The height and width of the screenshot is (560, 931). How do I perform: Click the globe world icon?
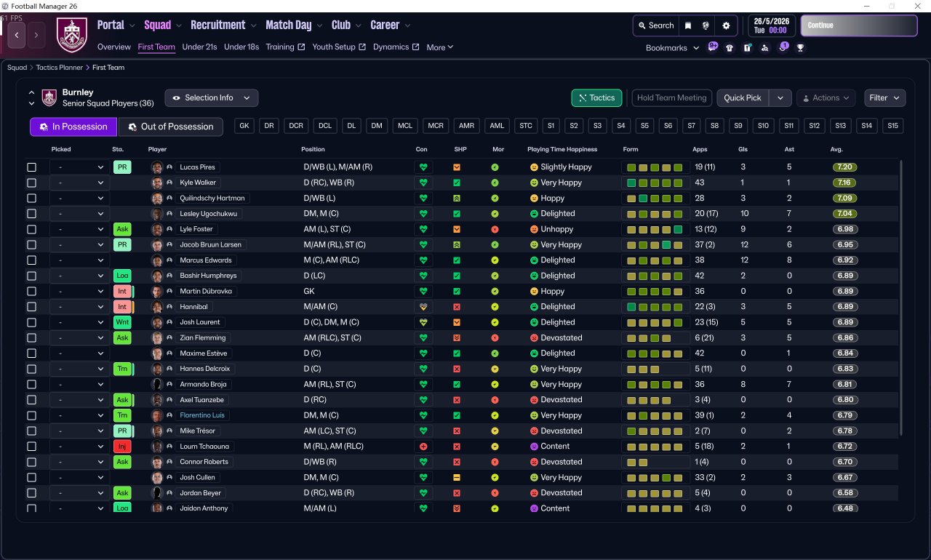click(706, 25)
